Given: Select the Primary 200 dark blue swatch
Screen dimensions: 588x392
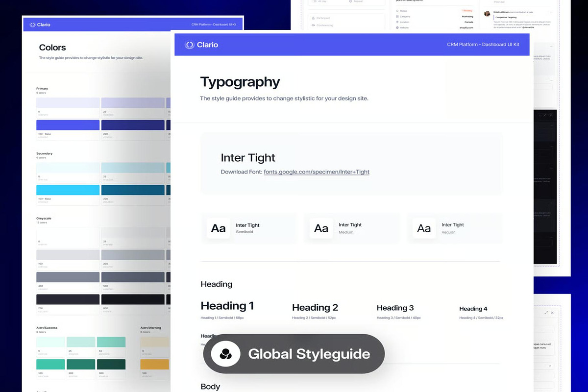Looking at the screenshot, I should (x=133, y=125).
